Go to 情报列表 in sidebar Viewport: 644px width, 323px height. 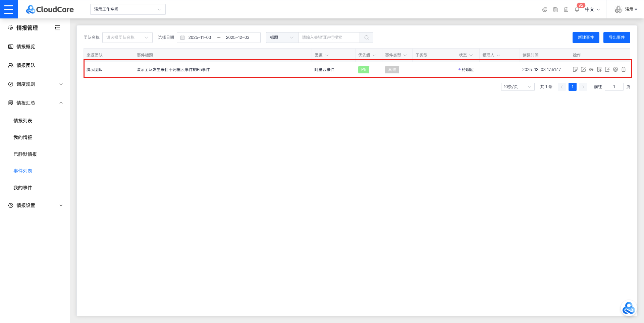(23, 121)
